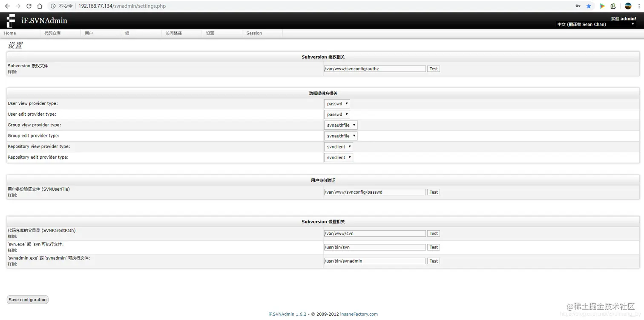Open Group view provider type dropdown
Image resolution: width=644 pixels, height=320 pixels.
click(x=341, y=125)
